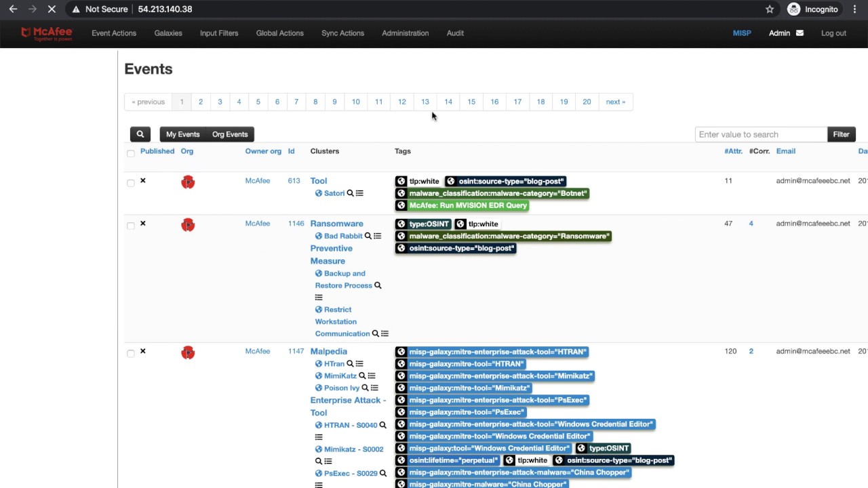The height and width of the screenshot is (488, 868).
Task: Check the event 613 row checkbox
Action: (x=131, y=183)
